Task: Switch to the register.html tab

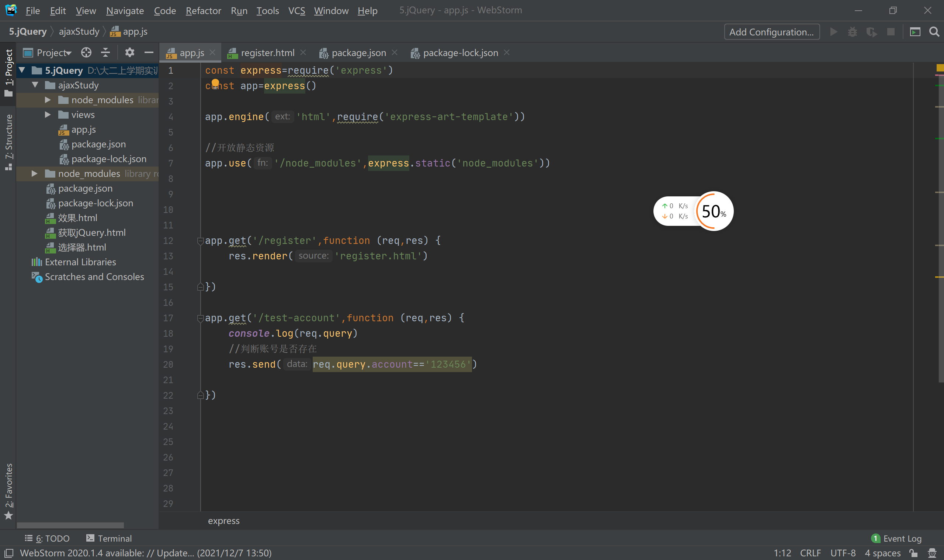Action: (x=267, y=53)
